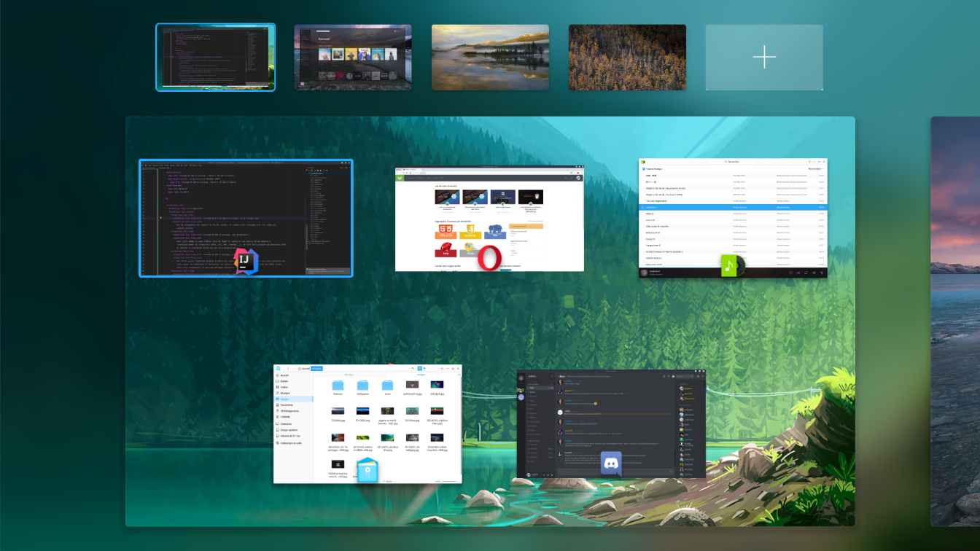The width and height of the screenshot is (980, 551).
Task: Click the playlist icon at music player's bottom right
Action: 822,273
